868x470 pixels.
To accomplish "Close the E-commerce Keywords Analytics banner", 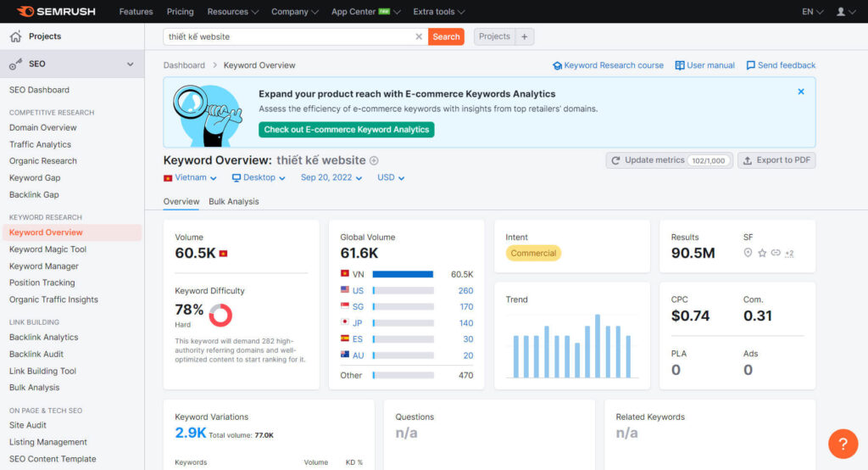I will (x=801, y=92).
